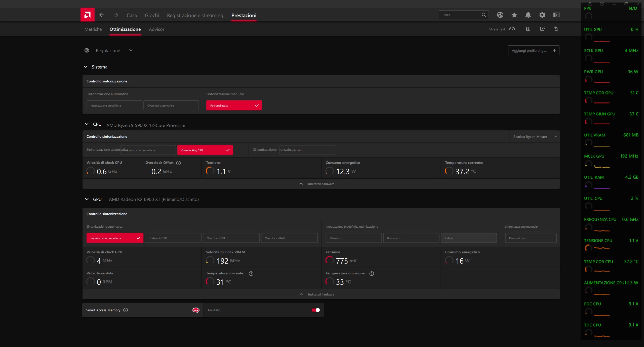Screen dimensions: 644x347
Task: Go back with the left arrow
Action: 101,15
